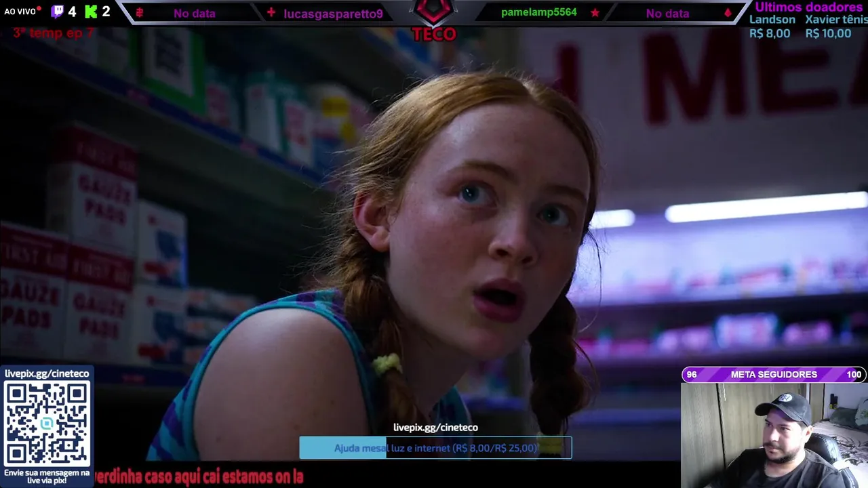Open livepix.gg/cineteco link above QR code
This screenshot has width=868, height=488.
tap(47, 373)
